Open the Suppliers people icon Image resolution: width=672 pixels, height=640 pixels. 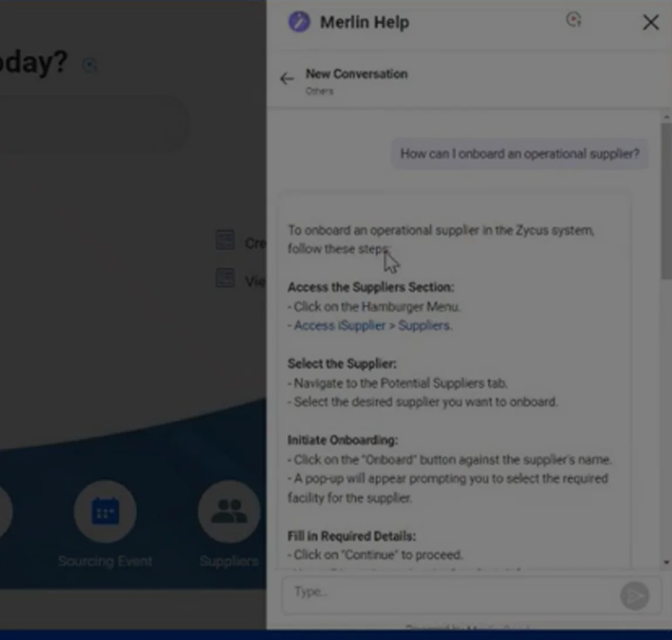tap(229, 511)
